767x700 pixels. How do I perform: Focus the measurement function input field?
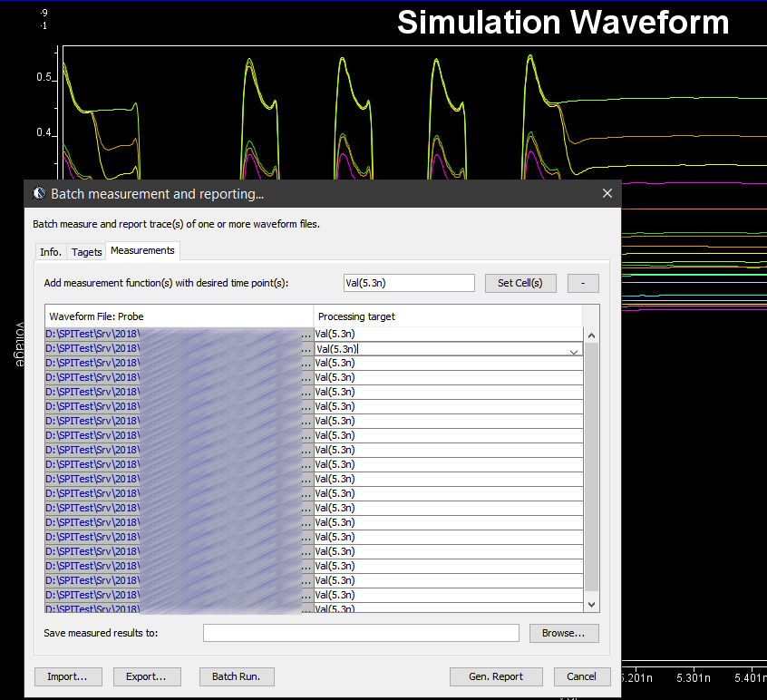pos(409,283)
